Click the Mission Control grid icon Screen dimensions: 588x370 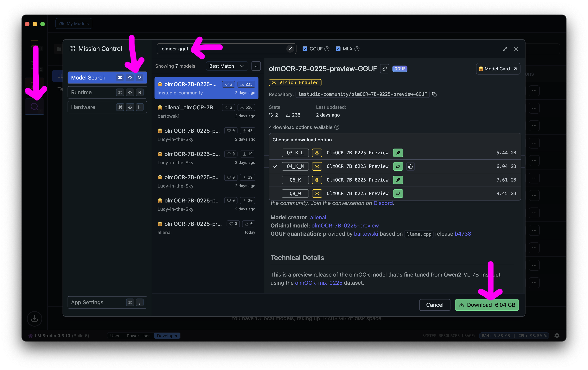(72, 49)
